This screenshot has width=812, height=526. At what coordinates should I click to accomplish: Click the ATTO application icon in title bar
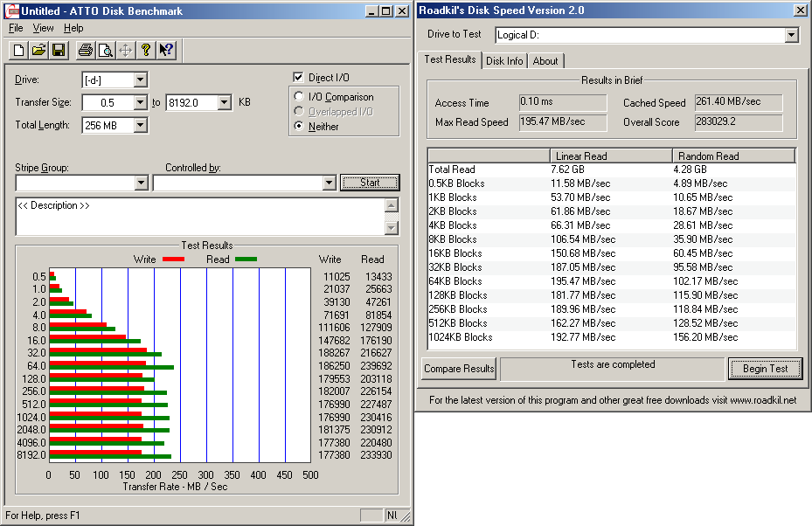click(12, 10)
